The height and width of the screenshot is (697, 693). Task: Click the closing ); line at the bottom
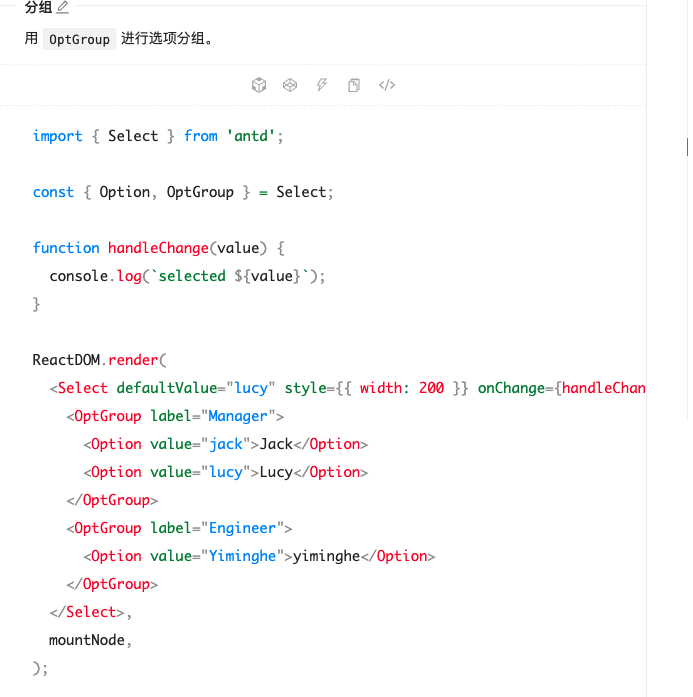pyautogui.click(x=40, y=668)
